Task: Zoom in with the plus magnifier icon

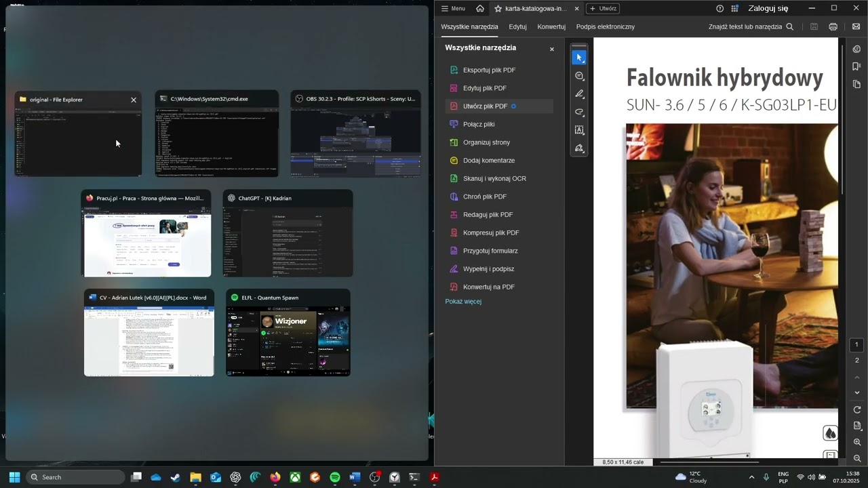Action: (857, 442)
